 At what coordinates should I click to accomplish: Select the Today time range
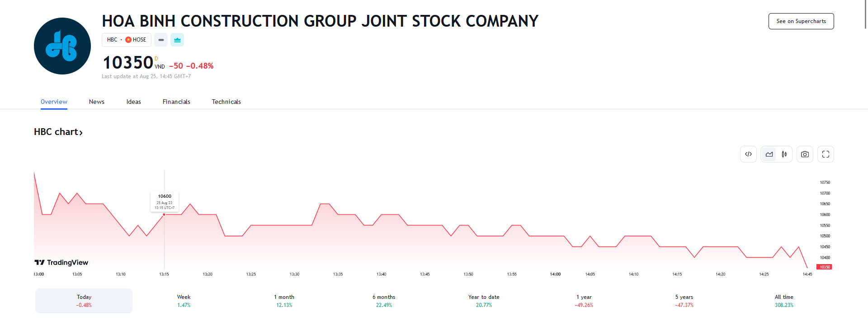84,301
